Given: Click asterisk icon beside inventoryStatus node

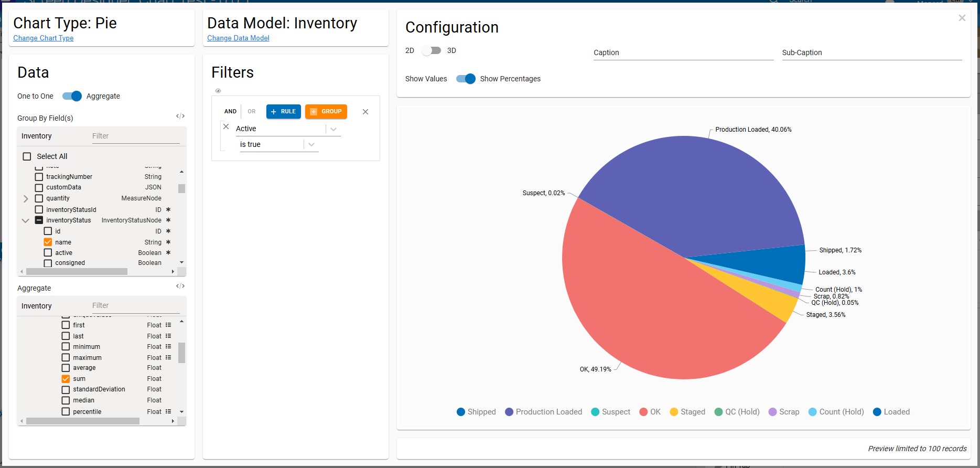Looking at the screenshot, I should point(168,220).
